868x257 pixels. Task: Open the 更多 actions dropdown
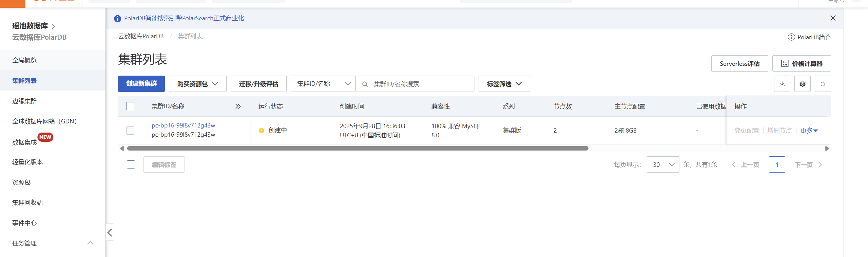pos(809,131)
